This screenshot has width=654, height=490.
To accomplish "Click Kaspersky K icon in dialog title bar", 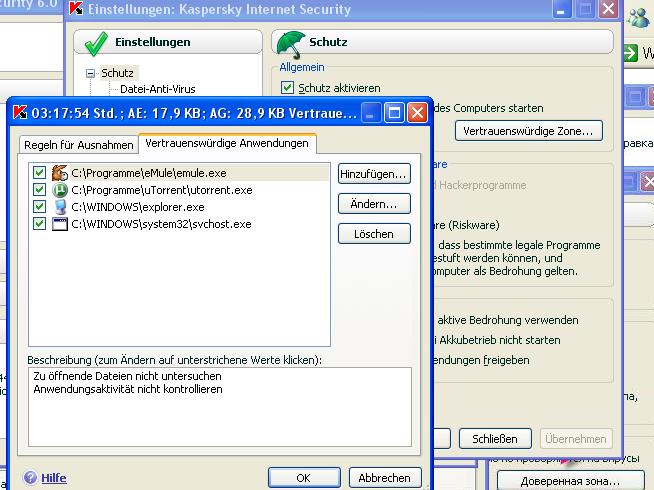I will [x=19, y=112].
